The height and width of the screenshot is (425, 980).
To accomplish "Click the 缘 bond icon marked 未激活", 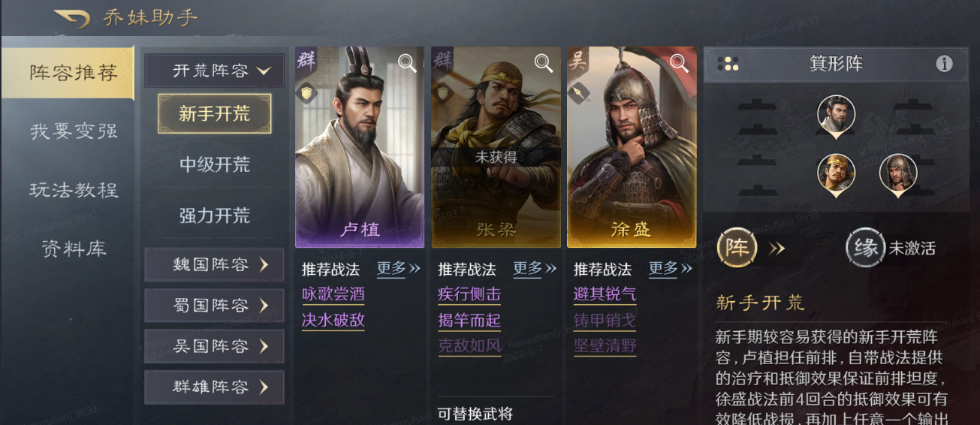I will 865,248.
